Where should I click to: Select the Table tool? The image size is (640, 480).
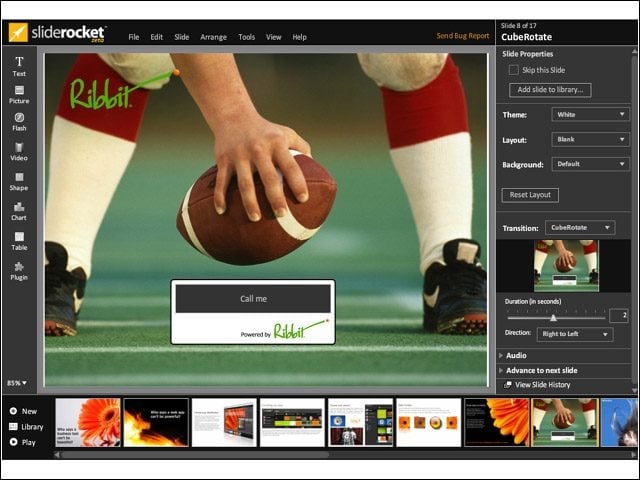pyautogui.click(x=19, y=241)
